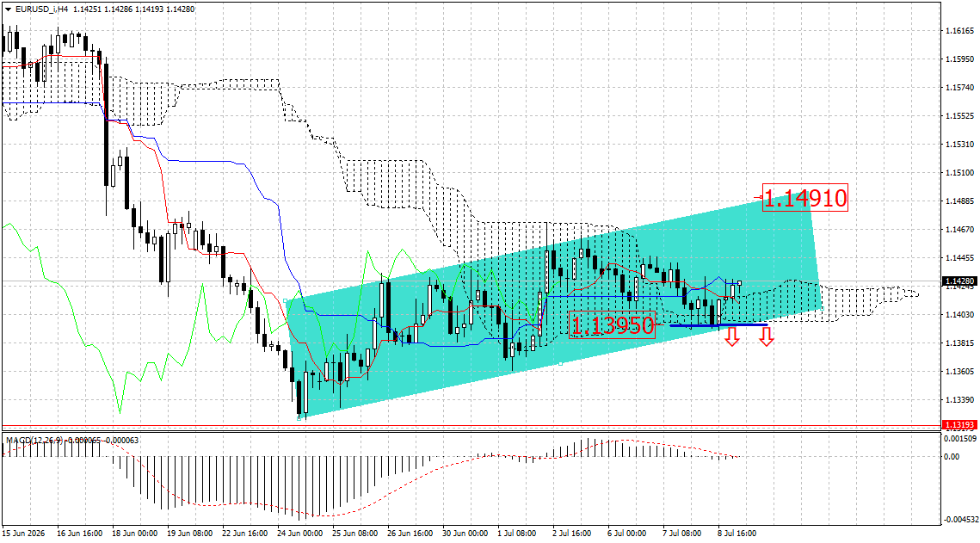Select the red 1.14910 target price label

pos(805,198)
